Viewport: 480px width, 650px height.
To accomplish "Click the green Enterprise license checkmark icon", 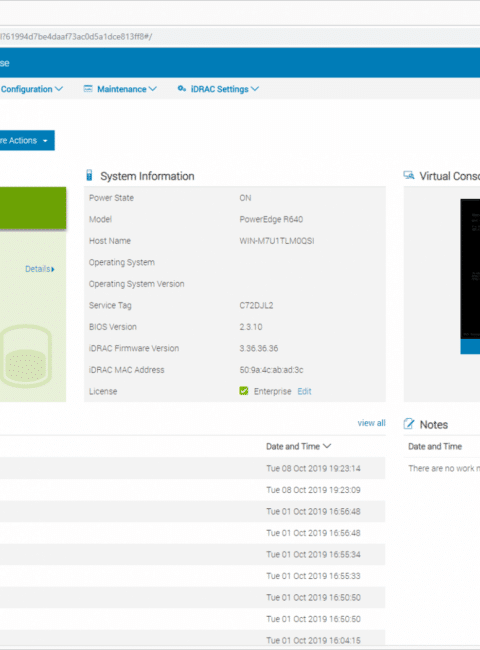I will pos(244,391).
